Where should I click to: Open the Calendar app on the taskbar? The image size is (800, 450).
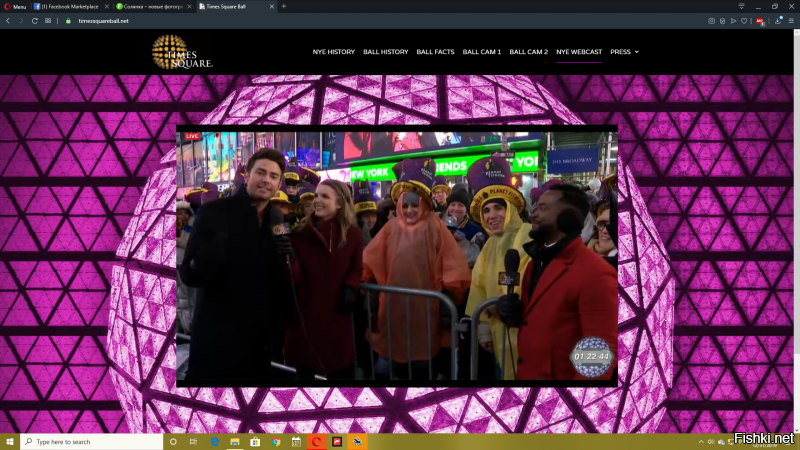pos(296,442)
